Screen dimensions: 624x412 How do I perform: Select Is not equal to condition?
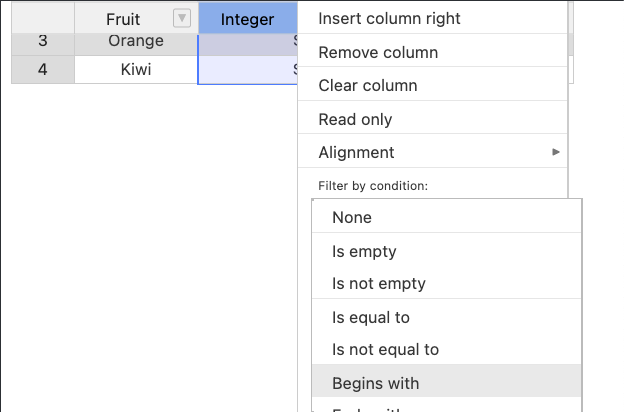[x=447, y=350]
